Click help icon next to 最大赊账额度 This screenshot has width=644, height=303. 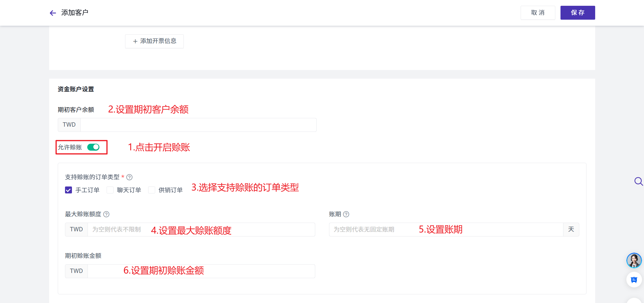pyautogui.click(x=106, y=214)
